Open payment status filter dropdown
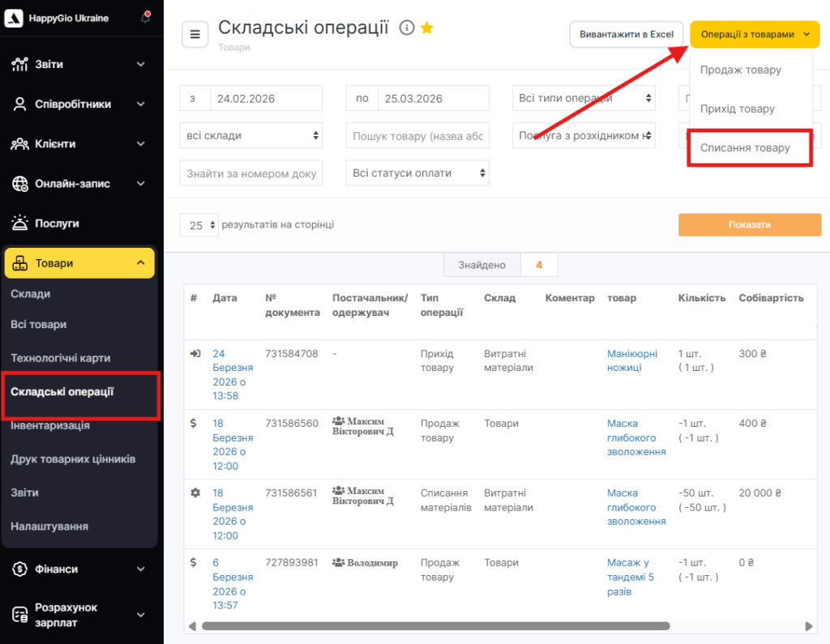The height and width of the screenshot is (644, 830). (417, 173)
